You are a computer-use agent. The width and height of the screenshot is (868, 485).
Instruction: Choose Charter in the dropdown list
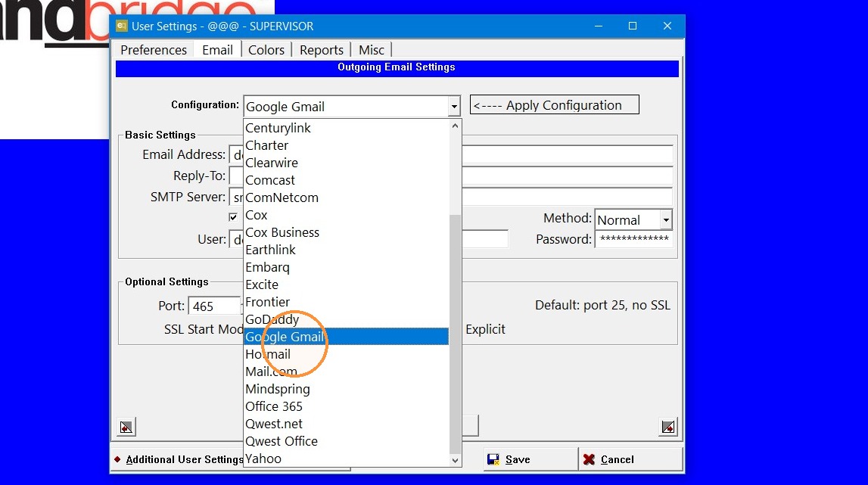347,145
